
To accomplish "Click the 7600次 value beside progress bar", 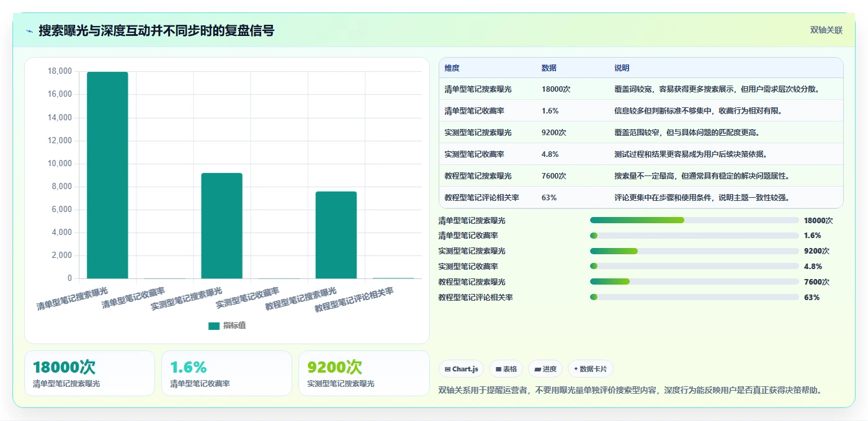I will [x=817, y=282].
